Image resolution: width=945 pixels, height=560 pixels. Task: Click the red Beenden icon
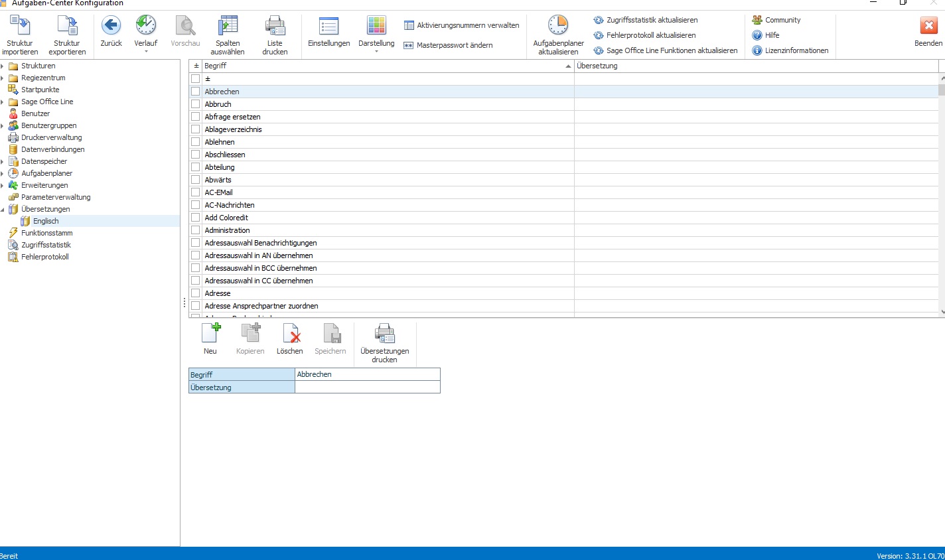pyautogui.click(x=928, y=26)
